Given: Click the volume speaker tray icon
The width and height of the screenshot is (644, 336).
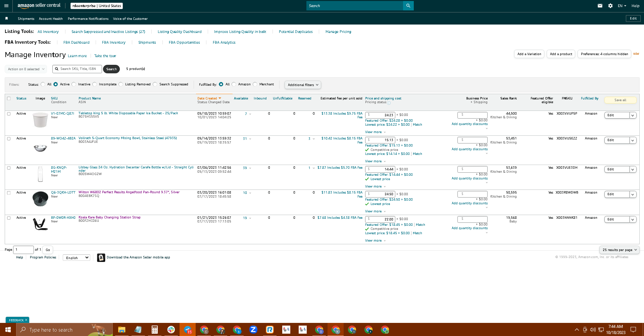Looking at the screenshot, I should coord(593,330).
